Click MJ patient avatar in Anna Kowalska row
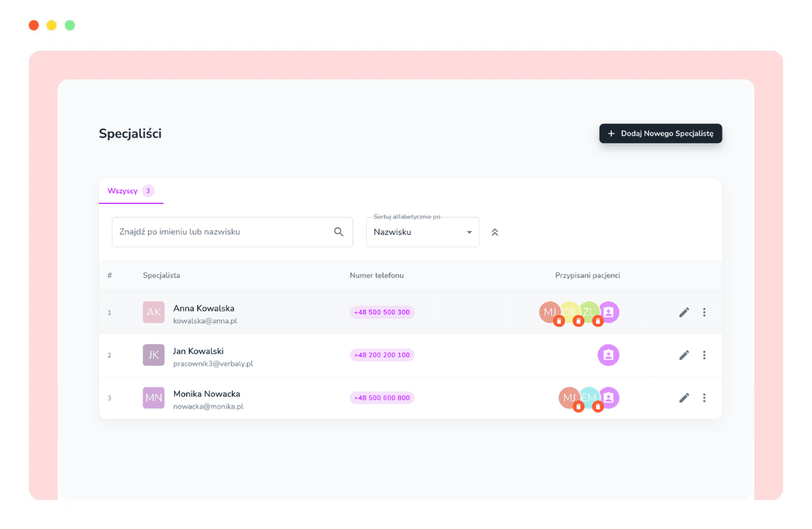The height and width of the screenshot is (529, 812). coord(549,312)
